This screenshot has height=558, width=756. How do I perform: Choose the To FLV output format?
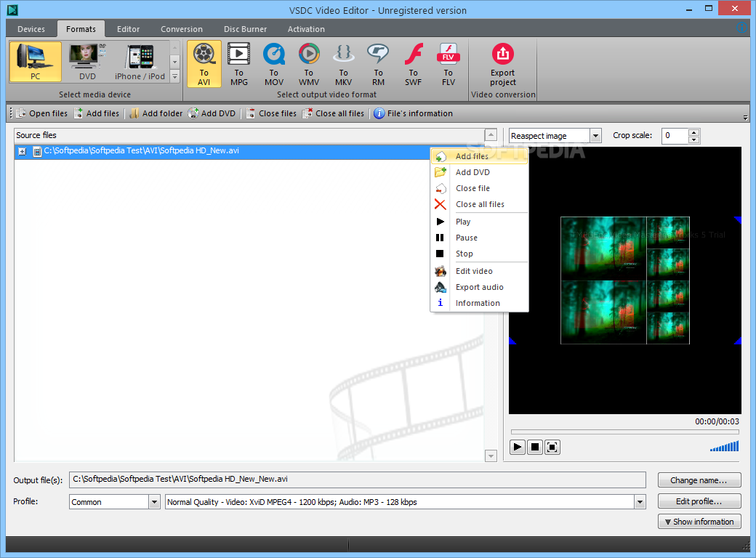point(449,64)
